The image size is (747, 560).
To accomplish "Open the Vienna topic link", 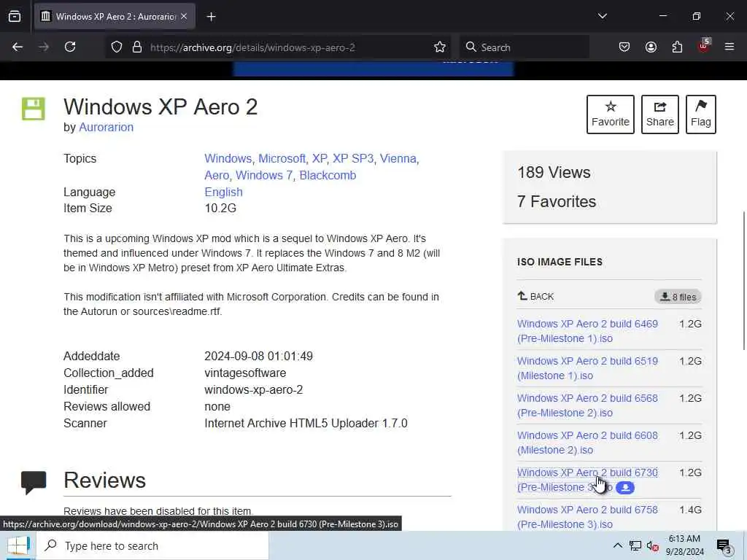I will 398,158.
